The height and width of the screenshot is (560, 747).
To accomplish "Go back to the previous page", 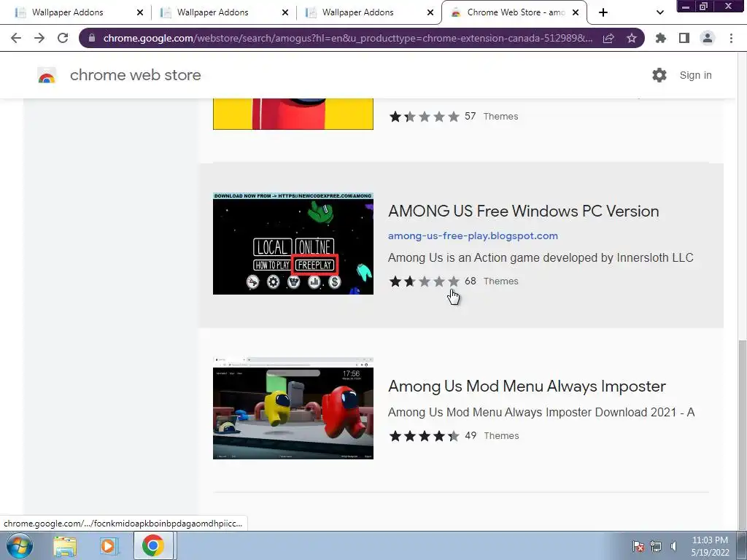I will pyautogui.click(x=16, y=38).
